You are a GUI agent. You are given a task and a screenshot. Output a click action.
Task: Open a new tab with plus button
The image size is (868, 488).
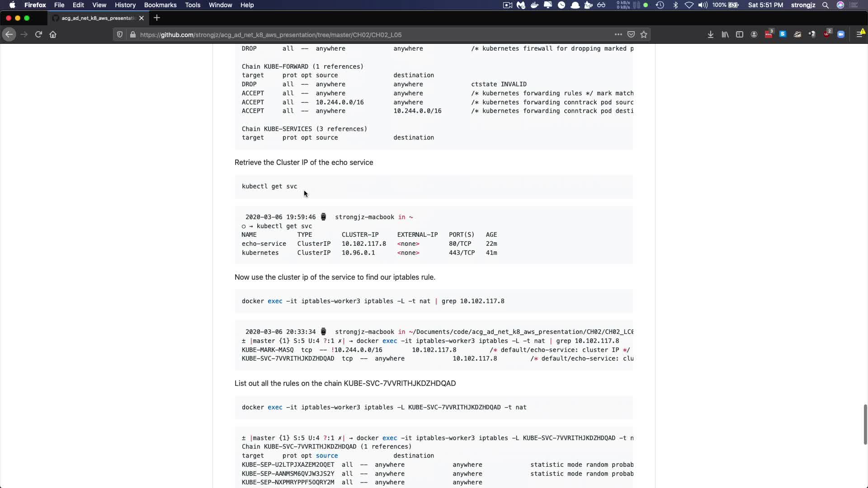coord(157,18)
